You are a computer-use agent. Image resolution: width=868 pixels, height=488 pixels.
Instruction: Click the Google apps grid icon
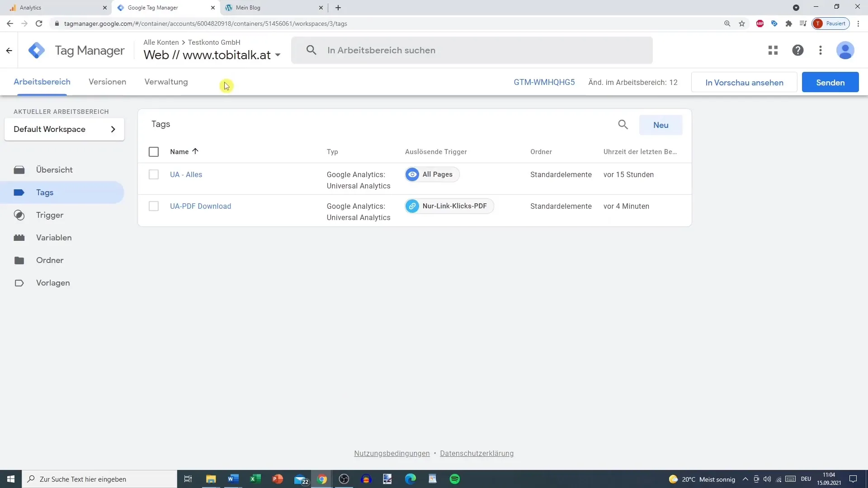(x=773, y=50)
